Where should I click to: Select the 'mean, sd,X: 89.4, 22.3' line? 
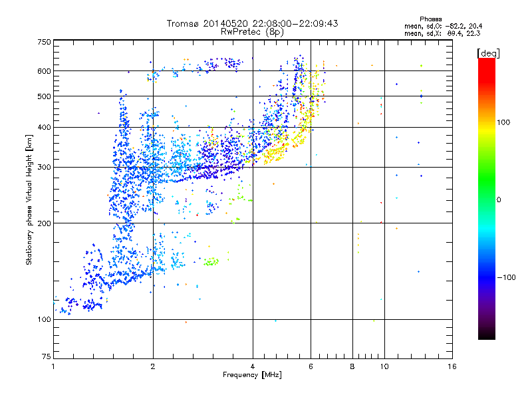[x=442, y=33]
